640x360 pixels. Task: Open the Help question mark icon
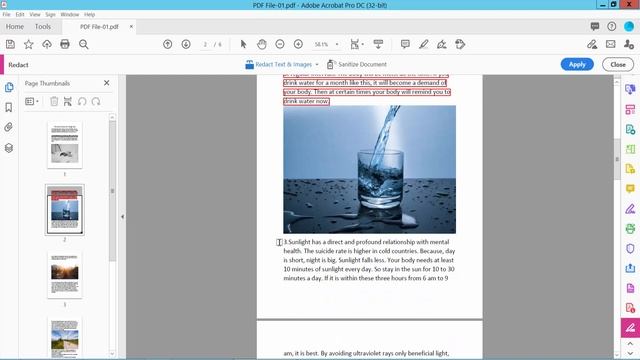[x=611, y=27]
